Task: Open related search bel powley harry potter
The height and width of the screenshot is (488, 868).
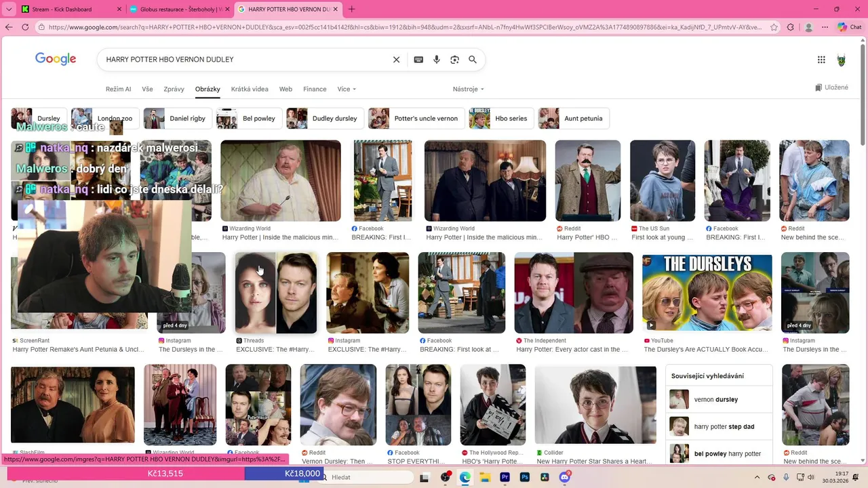Action: point(719,453)
